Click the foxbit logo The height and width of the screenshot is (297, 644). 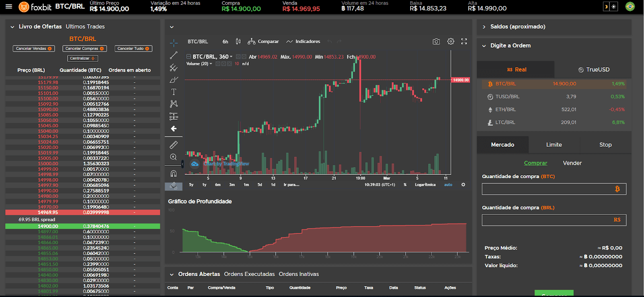(x=35, y=7)
